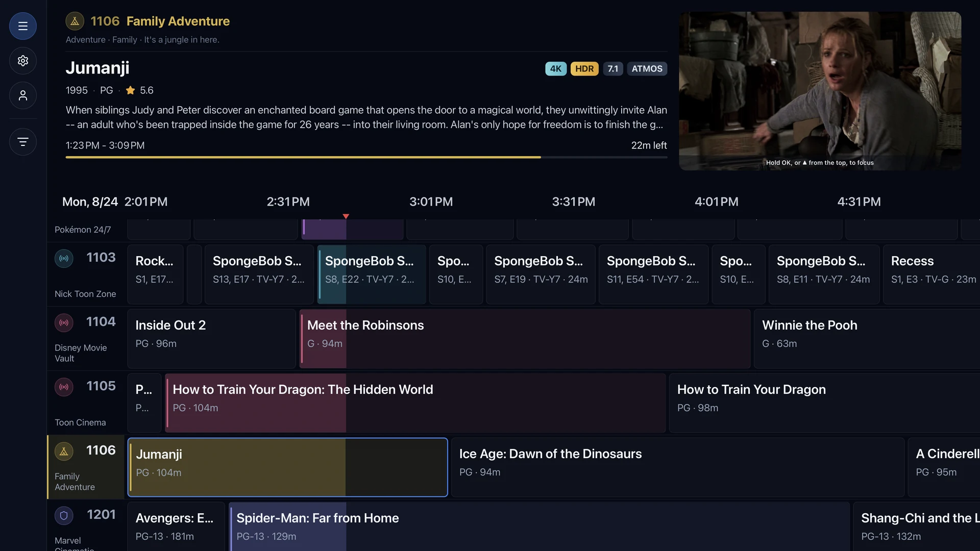This screenshot has height=551, width=980.
Task: Focus the live video preview thumbnail
Action: point(820,91)
